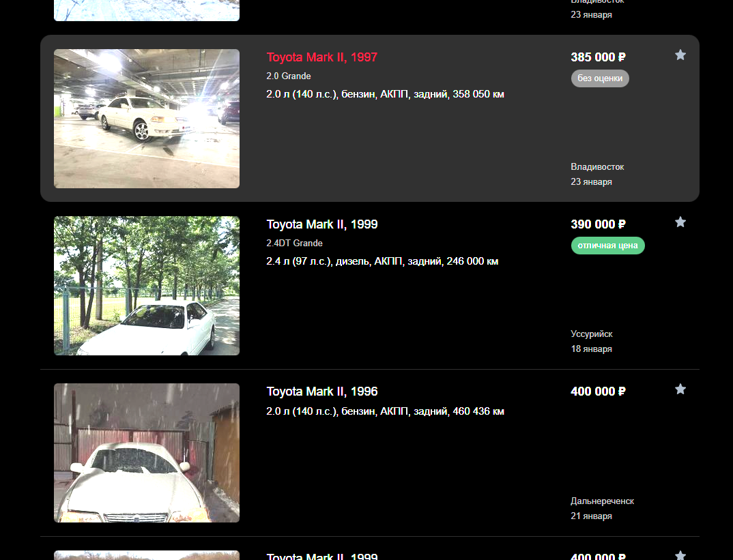Click the date '21 января'
733x560 pixels.
pos(591,516)
